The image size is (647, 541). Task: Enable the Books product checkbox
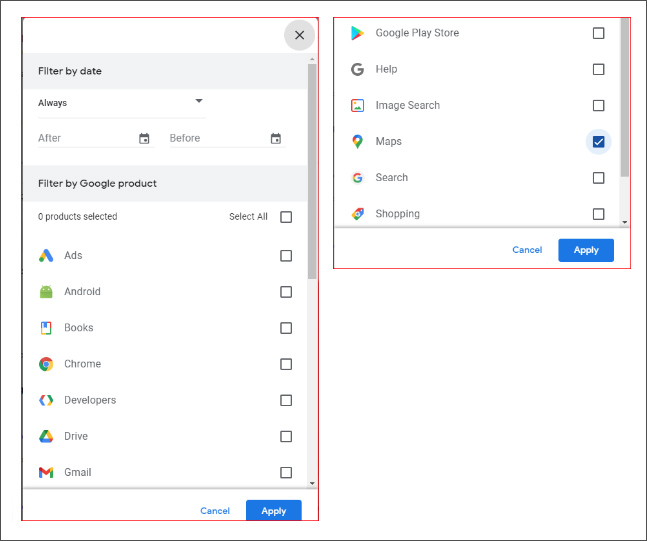pyautogui.click(x=286, y=328)
